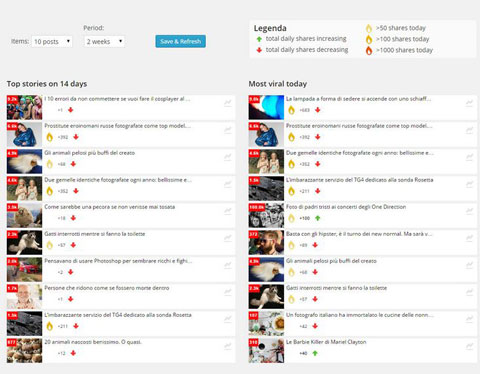Click flame icon under 'Foto di padri tristi'
This screenshot has width=480, height=374.
tap(291, 218)
